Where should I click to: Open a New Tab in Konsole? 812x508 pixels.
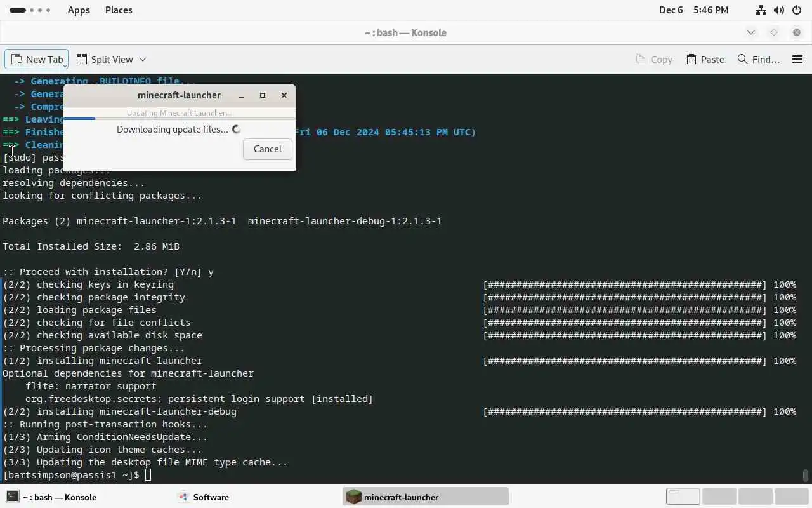(37, 59)
